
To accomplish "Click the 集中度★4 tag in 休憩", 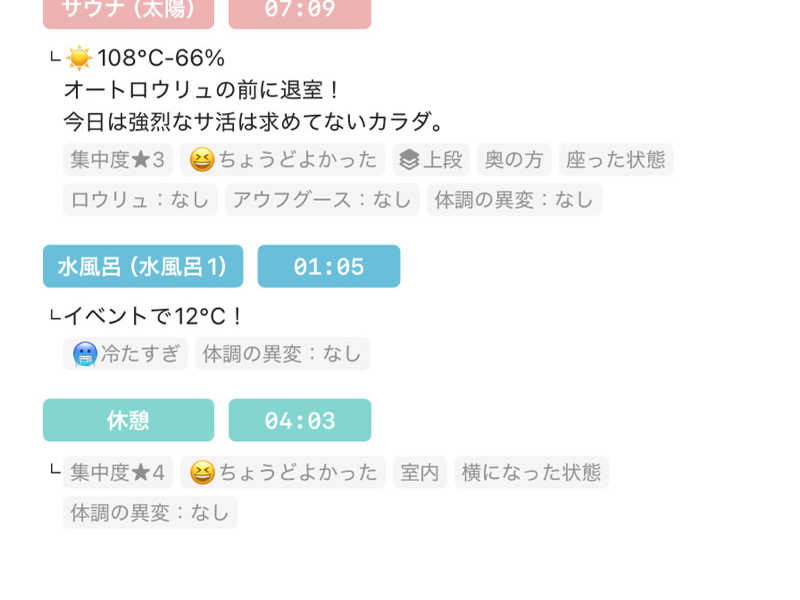I will tap(118, 472).
